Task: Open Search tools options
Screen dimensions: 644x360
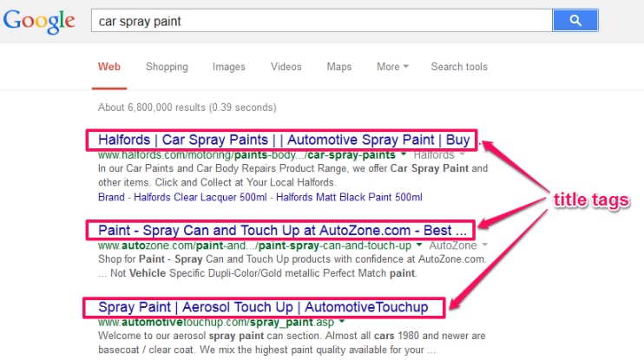Action: click(459, 67)
